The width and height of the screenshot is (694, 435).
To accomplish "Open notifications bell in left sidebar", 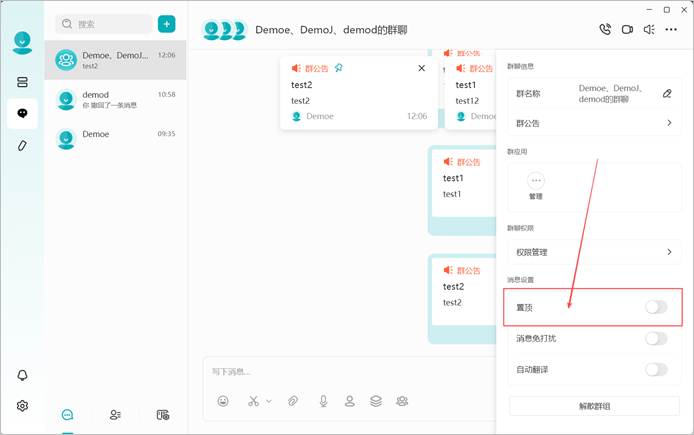I will pos(22,375).
